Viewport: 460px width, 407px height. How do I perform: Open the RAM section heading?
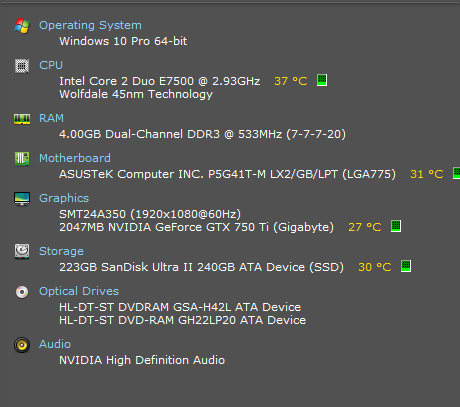[51, 118]
